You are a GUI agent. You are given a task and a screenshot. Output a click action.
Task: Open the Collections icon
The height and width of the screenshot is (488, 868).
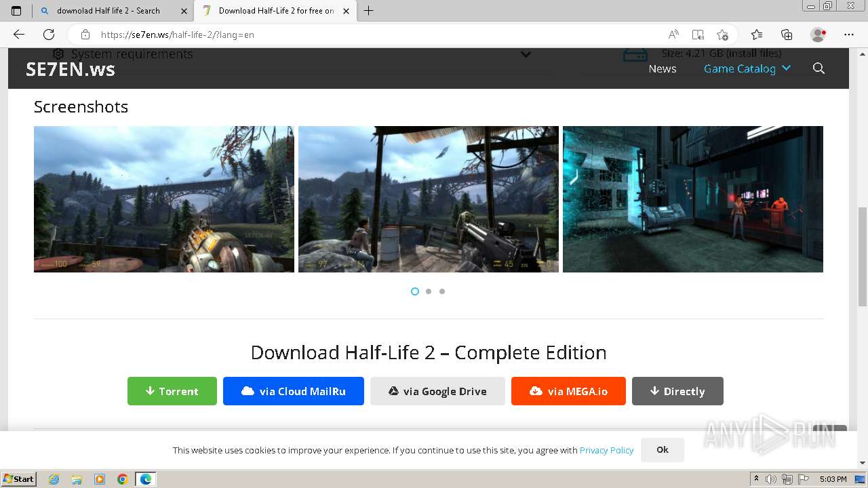coord(787,35)
